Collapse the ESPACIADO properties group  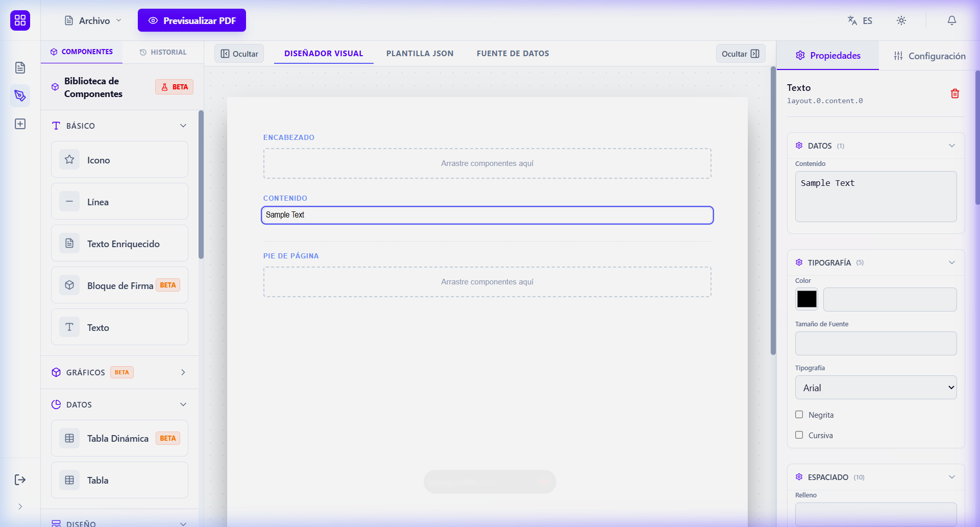[952, 477]
